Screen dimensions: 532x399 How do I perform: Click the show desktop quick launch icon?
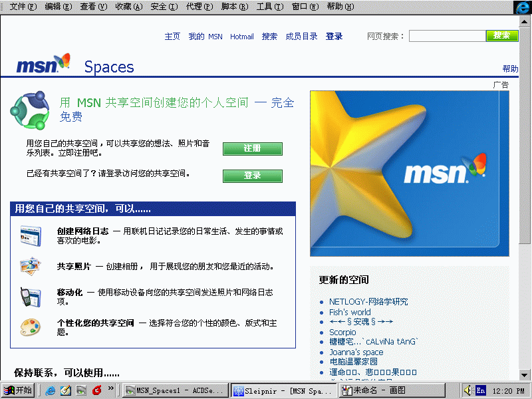click(x=81, y=390)
